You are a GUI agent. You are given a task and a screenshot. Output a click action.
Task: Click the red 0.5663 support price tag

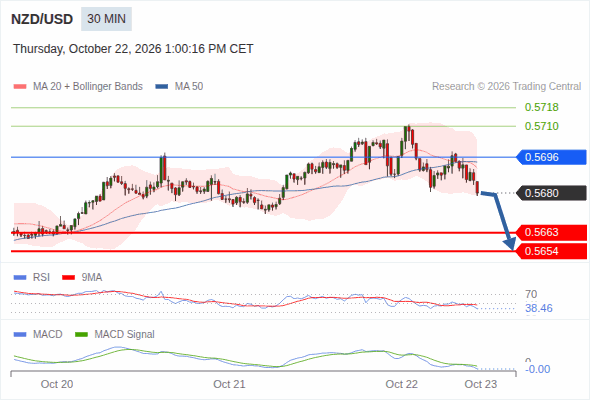551,233
